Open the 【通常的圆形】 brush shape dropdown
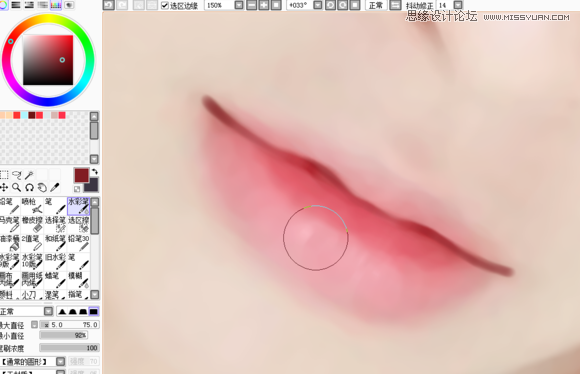This screenshot has width=580, height=374. 60,361
